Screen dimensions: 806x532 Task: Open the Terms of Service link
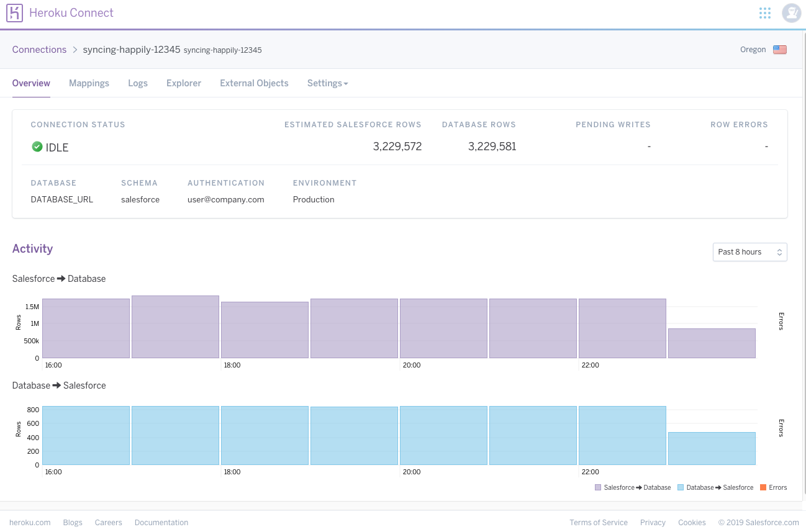(599, 523)
